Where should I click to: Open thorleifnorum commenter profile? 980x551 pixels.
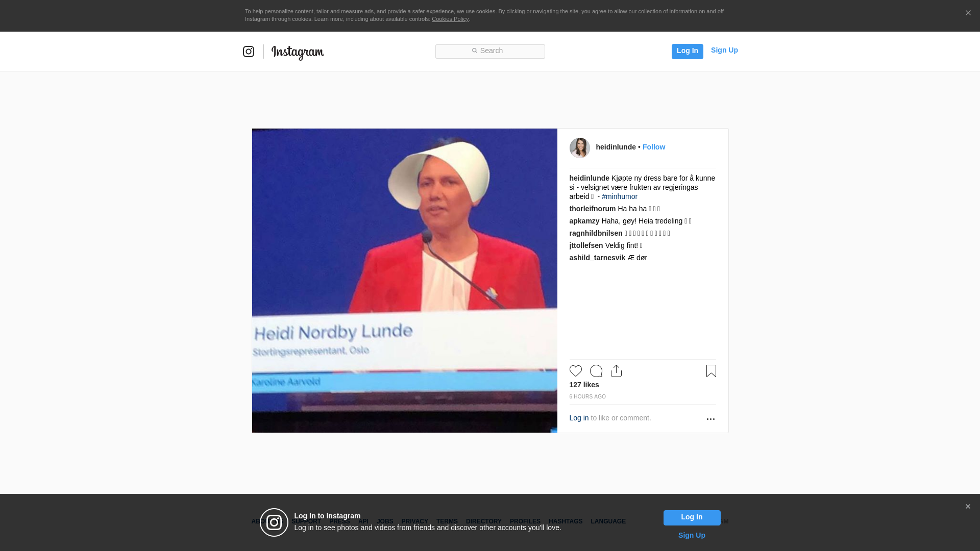(x=592, y=209)
